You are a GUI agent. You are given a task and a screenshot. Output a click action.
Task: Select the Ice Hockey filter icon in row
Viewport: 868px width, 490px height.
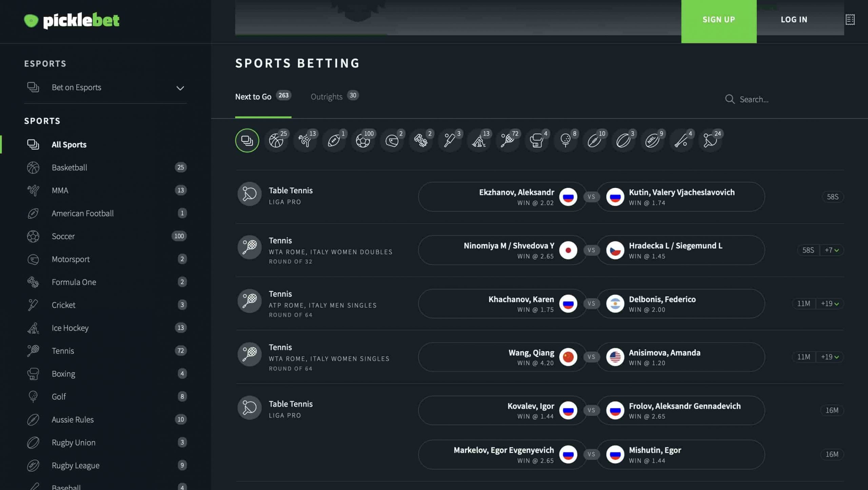click(478, 140)
